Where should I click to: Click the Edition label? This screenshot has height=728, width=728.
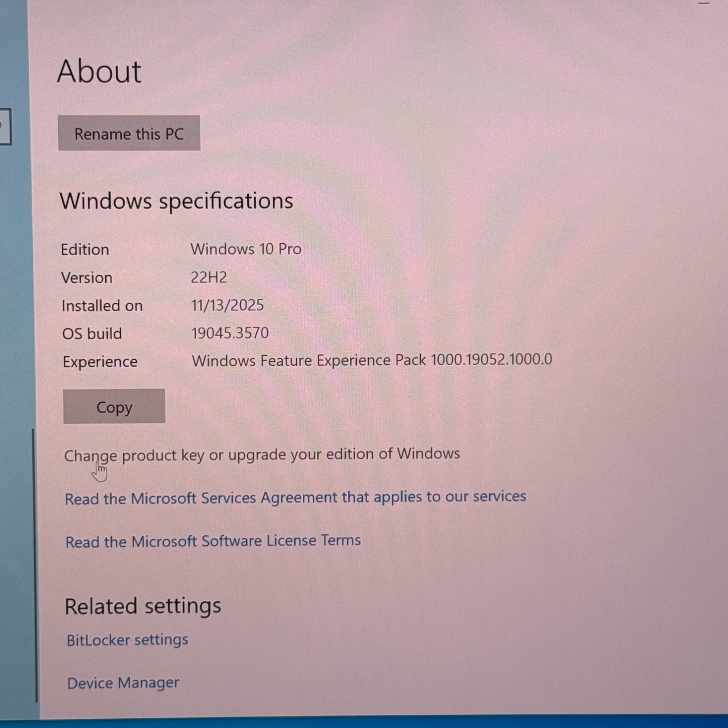[85, 249]
